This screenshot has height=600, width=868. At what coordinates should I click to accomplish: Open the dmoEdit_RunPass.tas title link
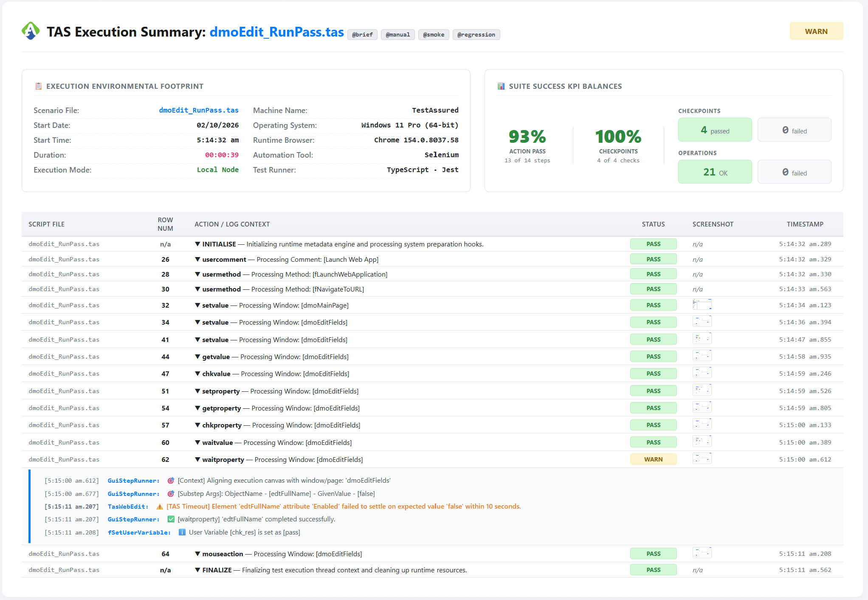click(276, 32)
